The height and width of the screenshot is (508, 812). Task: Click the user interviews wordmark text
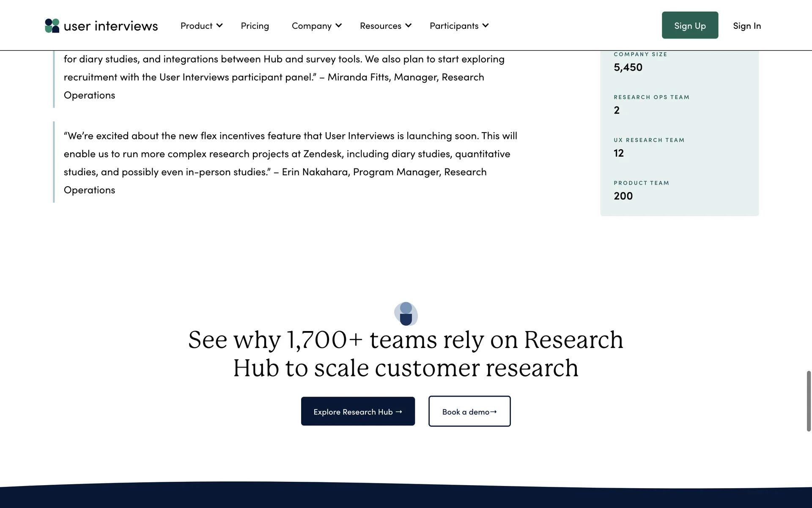(x=110, y=26)
